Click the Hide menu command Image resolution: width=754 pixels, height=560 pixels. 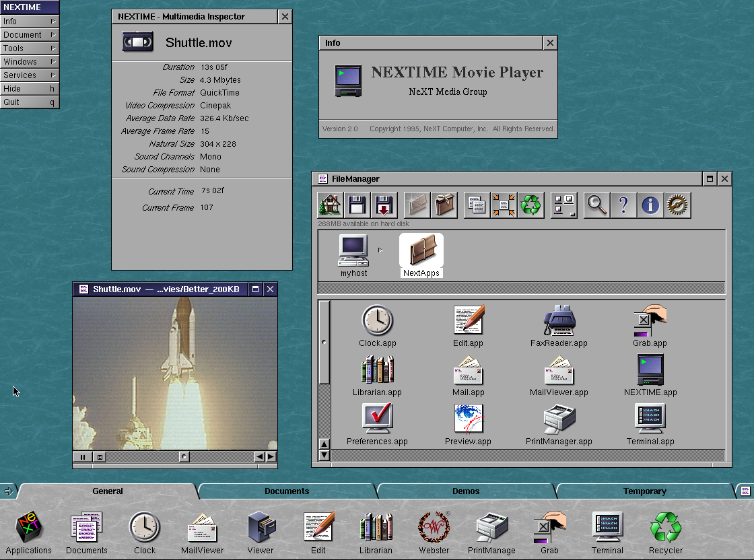tap(30, 89)
